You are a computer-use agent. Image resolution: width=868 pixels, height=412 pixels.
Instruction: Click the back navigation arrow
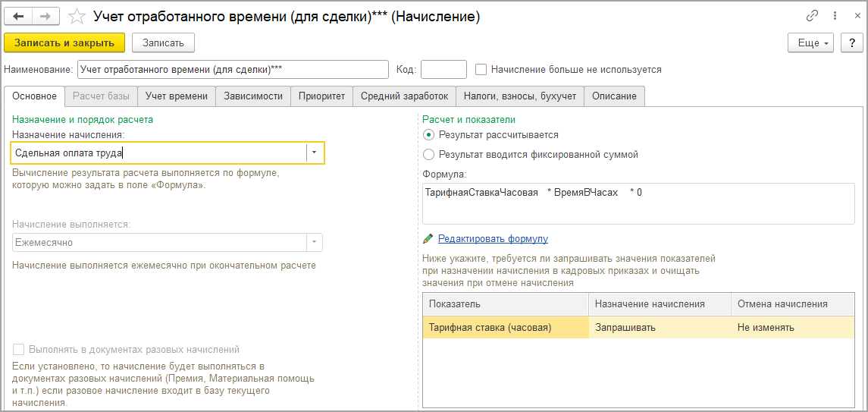point(20,16)
